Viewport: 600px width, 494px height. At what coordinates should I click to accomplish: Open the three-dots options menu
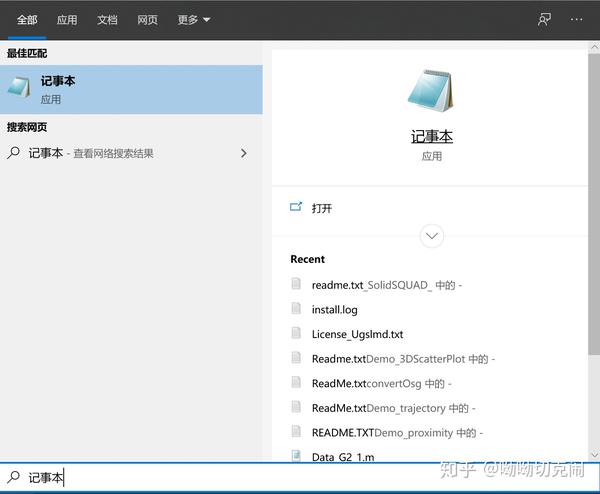(x=576, y=19)
